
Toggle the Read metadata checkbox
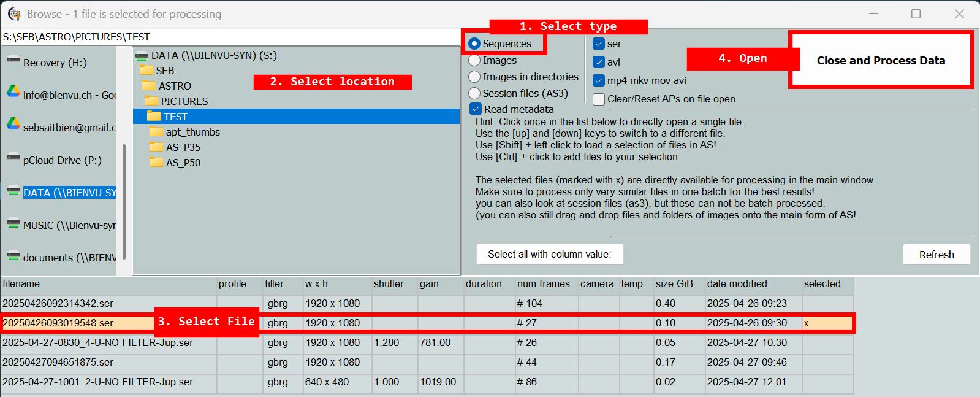[476, 109]
